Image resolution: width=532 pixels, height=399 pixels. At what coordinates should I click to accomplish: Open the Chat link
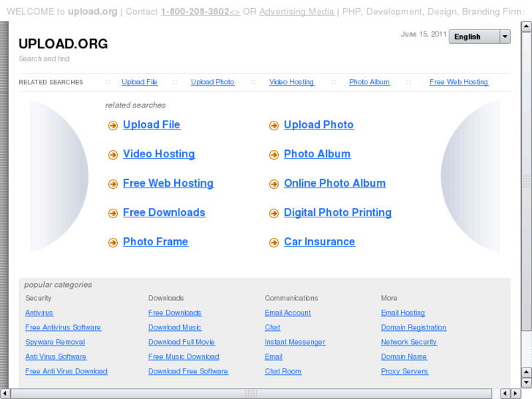tap(272, 327)
